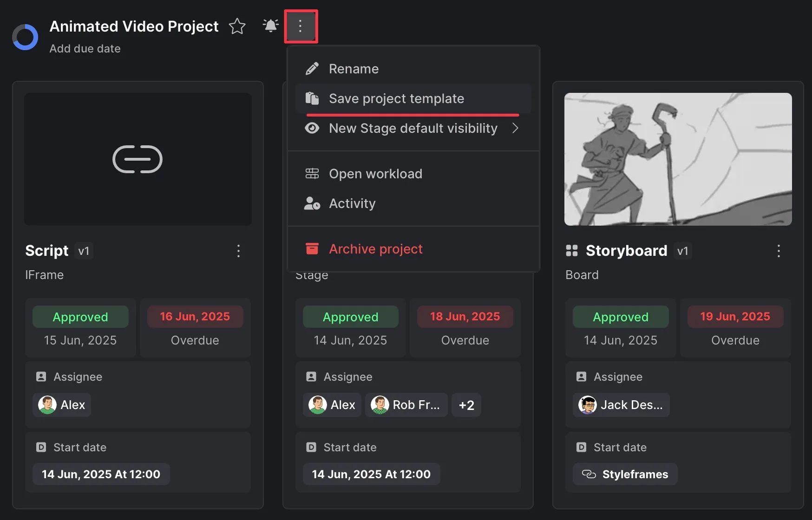Screen dimensions: 812x520
Task: Toggle the star to favorite the project
Action: pos(237,26)
